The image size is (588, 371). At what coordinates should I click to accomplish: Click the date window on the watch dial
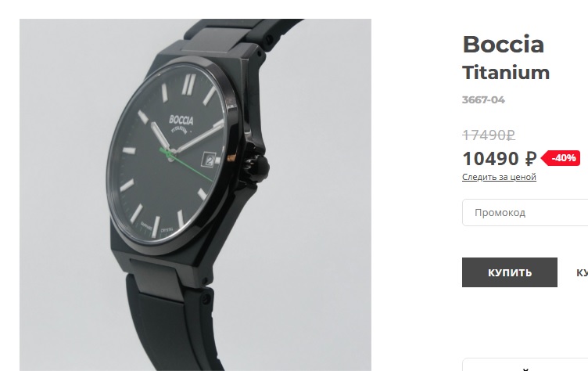coord(209,160)
